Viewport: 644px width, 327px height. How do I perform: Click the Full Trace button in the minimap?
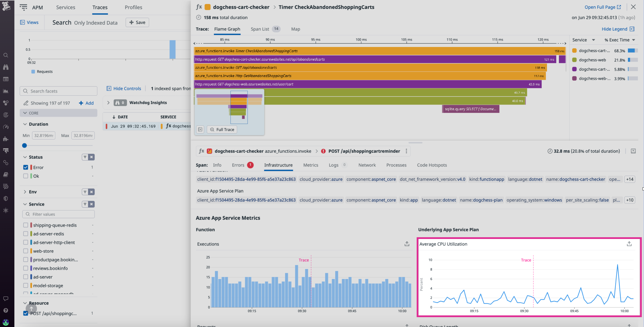click(x=221, y=129)
